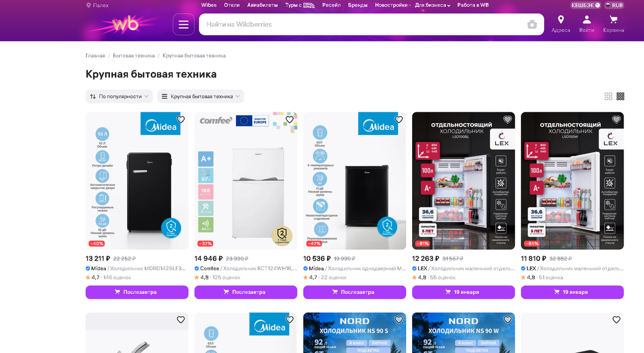644x353 pixels.
Task: Open the Корзина shopping cart
Action: pyautogui.click(x=613, y=24)
